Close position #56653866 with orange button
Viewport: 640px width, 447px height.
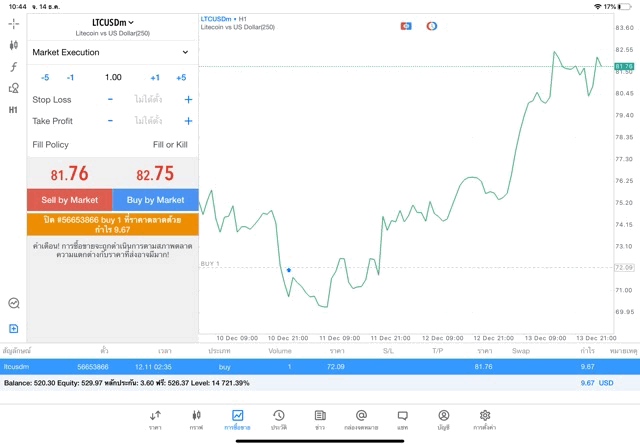tap(113, 225)
